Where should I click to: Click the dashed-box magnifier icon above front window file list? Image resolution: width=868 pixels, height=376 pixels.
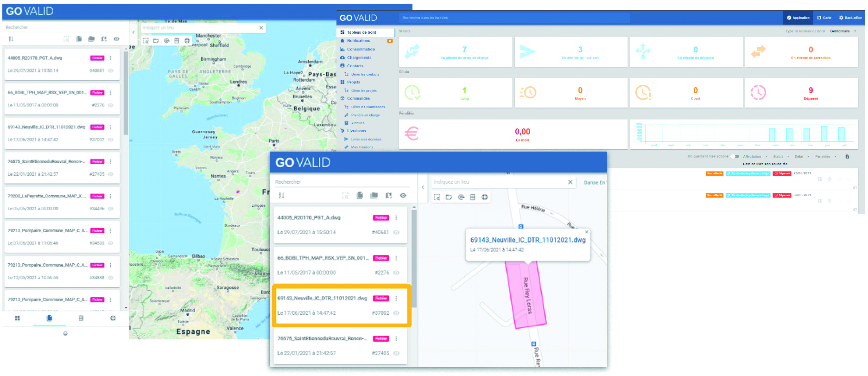(345, 196)
